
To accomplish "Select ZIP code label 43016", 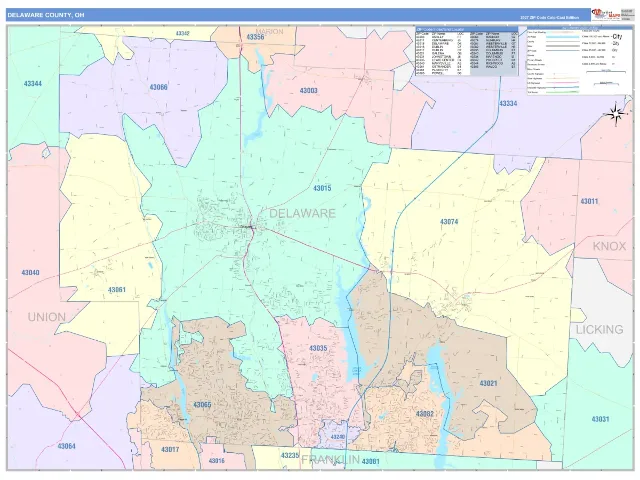I will pos(216,461).
